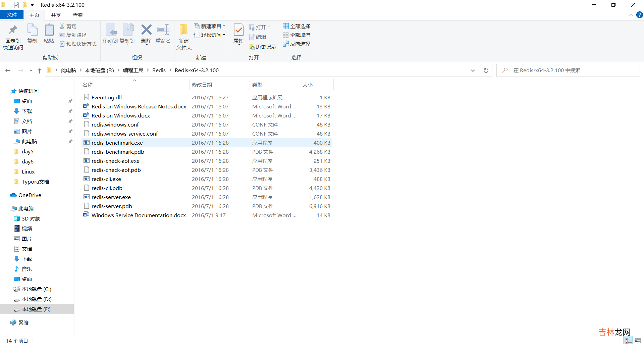
Task: Switch to large icons view in status bar
Action: (638, 341)
